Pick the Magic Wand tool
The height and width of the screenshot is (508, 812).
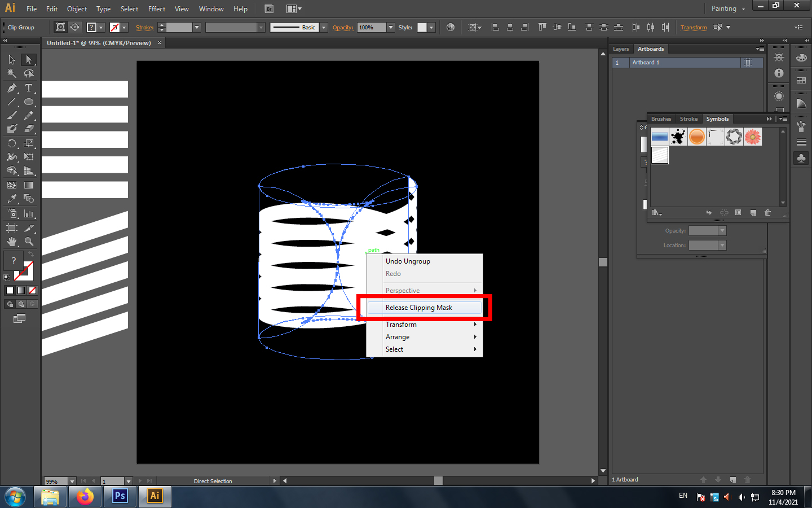tap(12, 73)
